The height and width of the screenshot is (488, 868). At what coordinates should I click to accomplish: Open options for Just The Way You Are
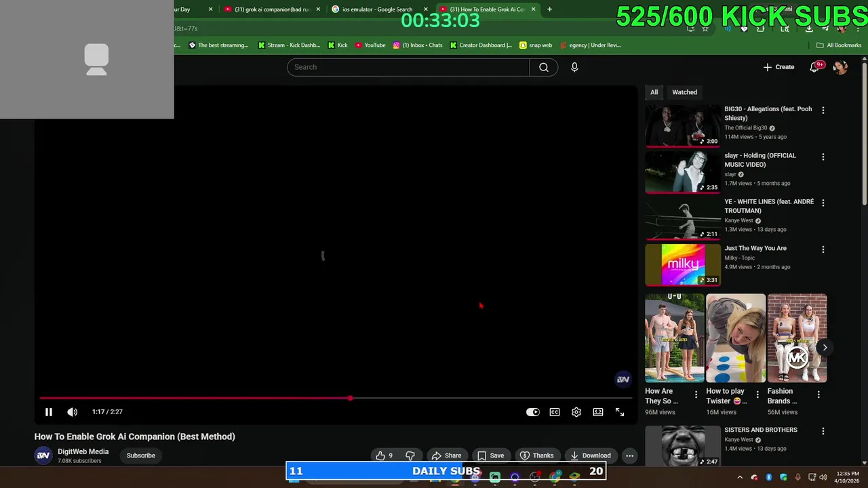823,249
